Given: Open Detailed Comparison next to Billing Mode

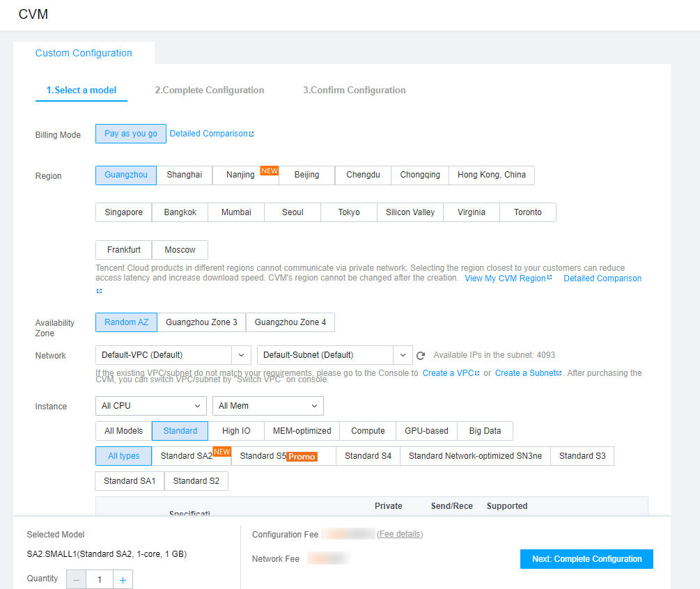Looking at the screenshot, I should click(x=209, y=133).
